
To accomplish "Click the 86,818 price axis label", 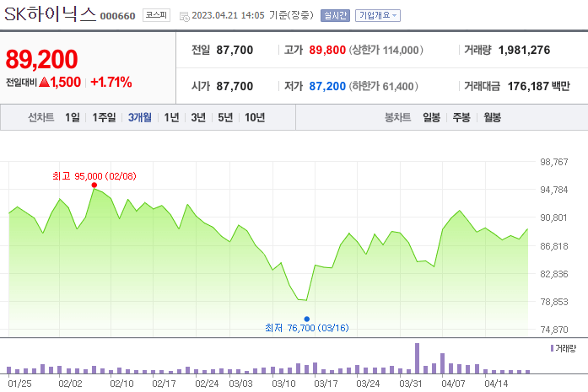I will tap(554, 246).
